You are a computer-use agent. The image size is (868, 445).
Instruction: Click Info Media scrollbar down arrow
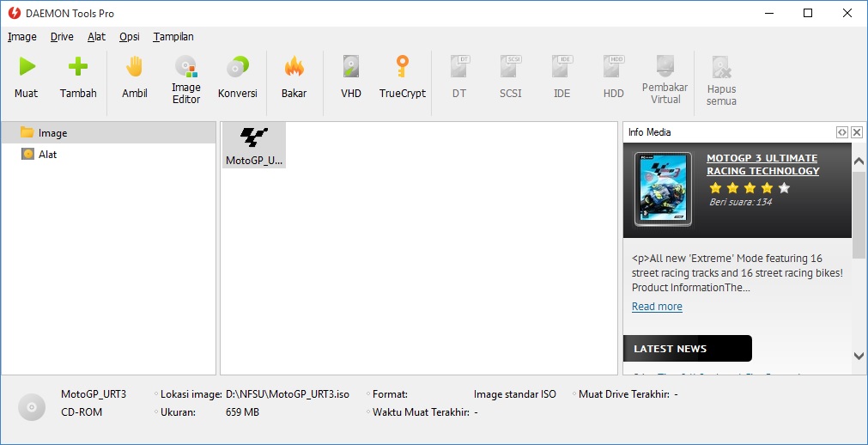859,356
